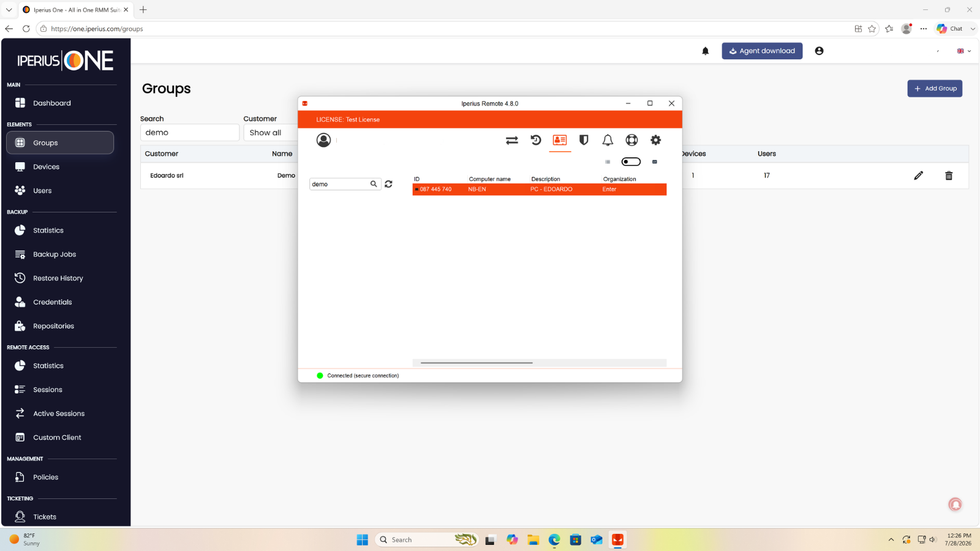Open Custom Client in the sidebar

[60, 437]
